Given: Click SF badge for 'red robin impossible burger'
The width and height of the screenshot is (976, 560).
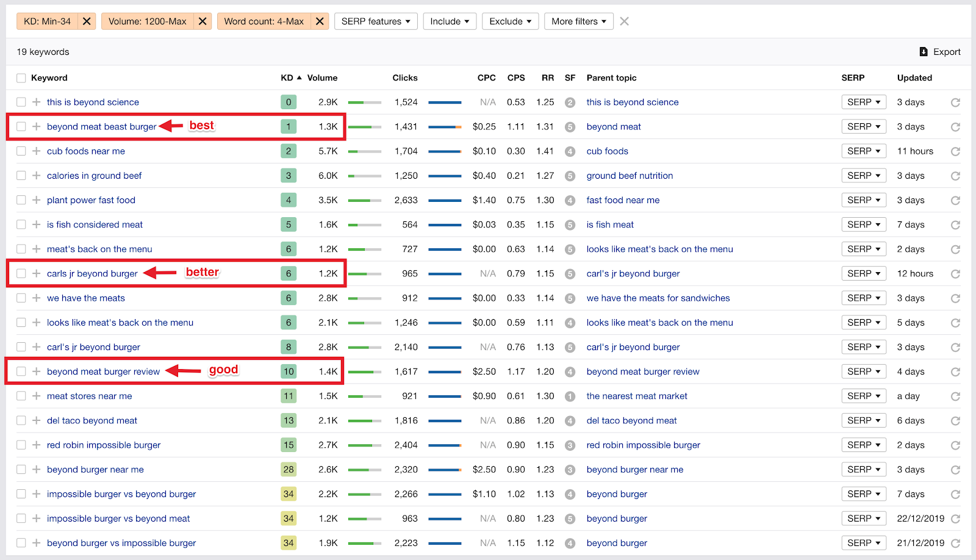Looking at the screenshot, I should click(x=570, y=445).
